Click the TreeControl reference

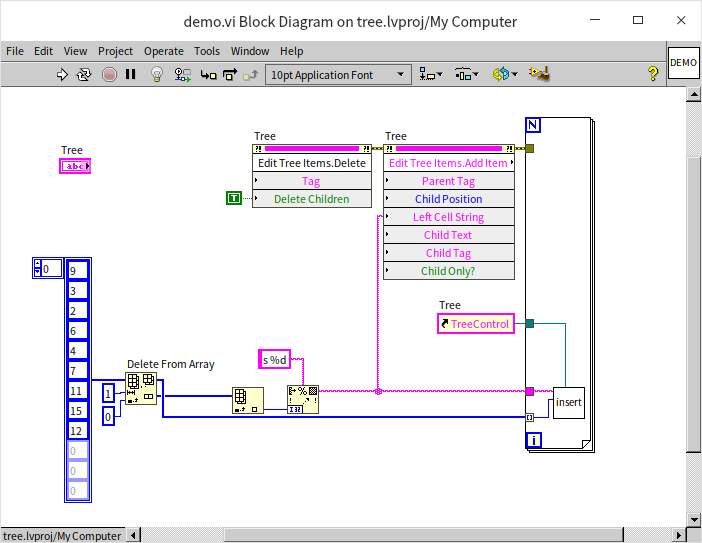tap(476, 324)
